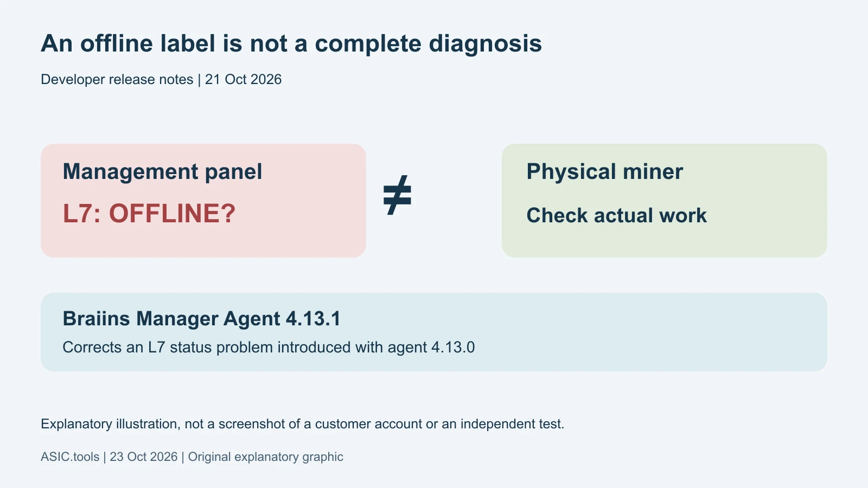The image size is (868, 488).
Task: Click the Check actual work text
Action: coord(617,216)
